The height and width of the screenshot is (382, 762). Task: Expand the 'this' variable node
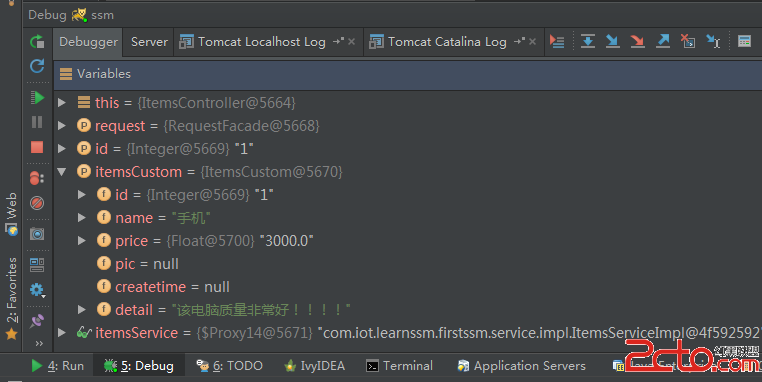(x=62, y=103)
